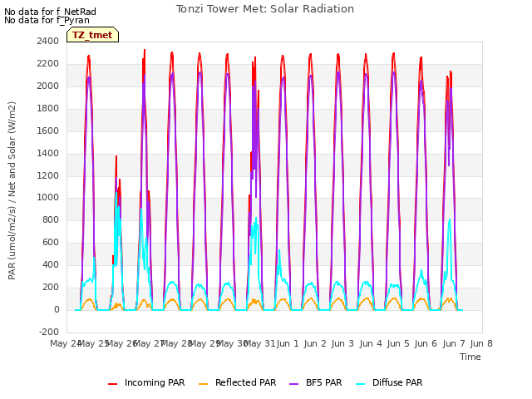
Task: Click the 1400 y-axis tick label
Action: pos(48,153)
